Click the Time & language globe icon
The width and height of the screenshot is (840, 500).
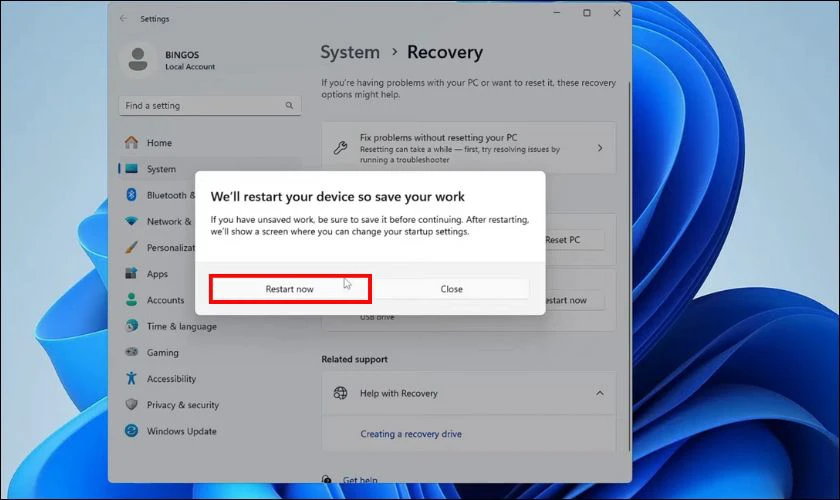click(131, 325)
